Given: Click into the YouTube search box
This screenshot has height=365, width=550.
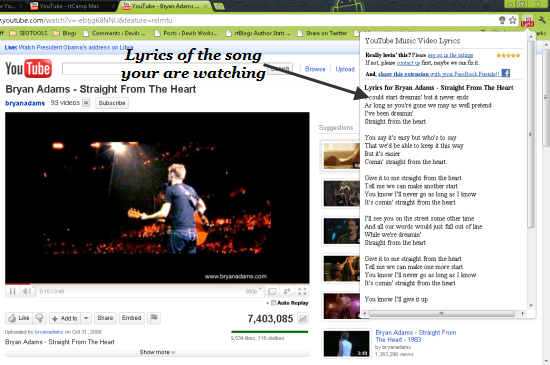Looking at the screenshot, I should pos(164,68).
